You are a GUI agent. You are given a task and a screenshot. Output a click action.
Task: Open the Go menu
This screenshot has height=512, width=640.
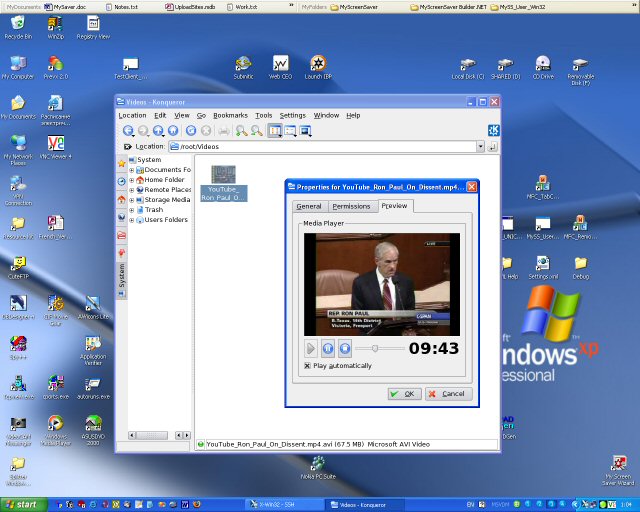pos(201,116)
